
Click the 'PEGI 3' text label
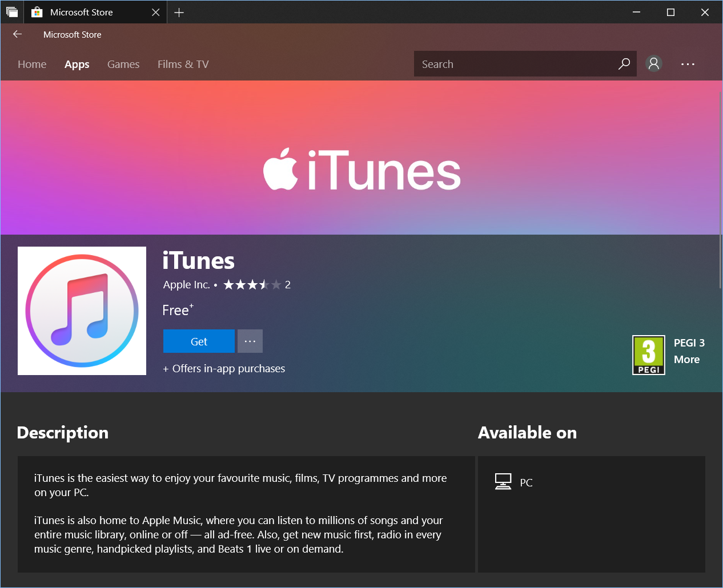point(689,343)
